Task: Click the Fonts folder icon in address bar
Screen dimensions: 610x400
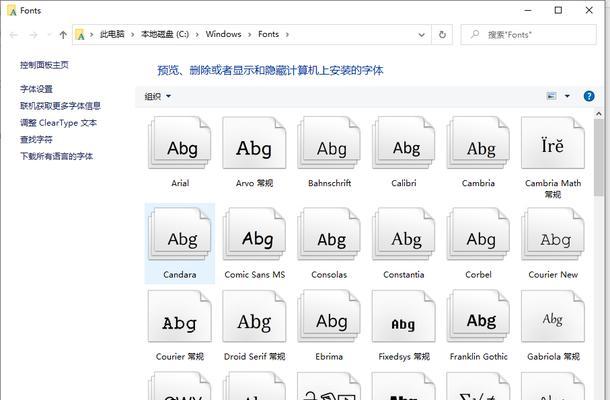Action: coord(80,35)
